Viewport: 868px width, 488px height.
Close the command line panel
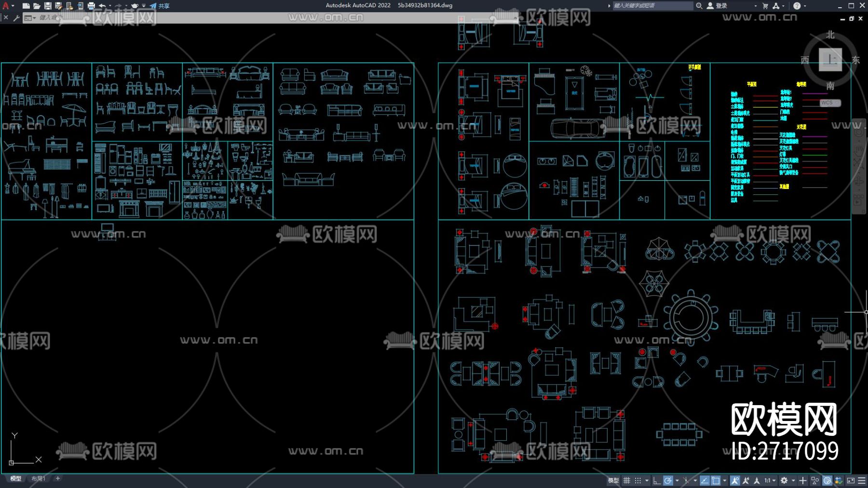[6, 17]
